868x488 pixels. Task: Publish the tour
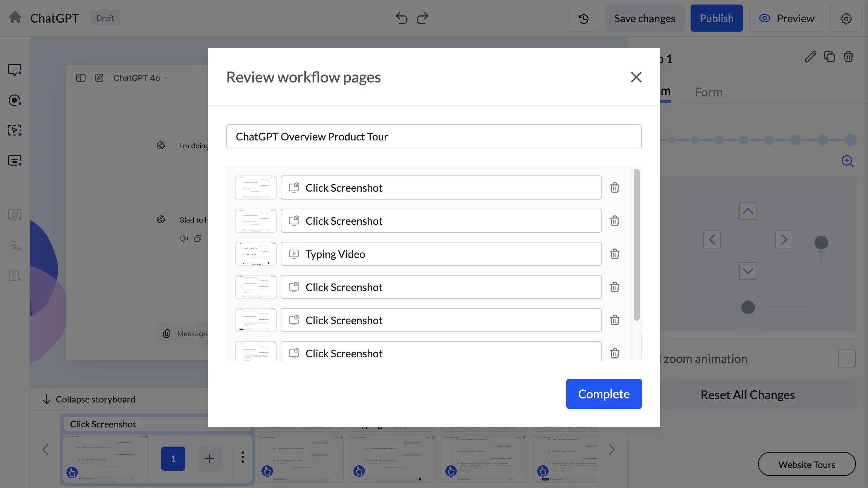coord(717,18)
